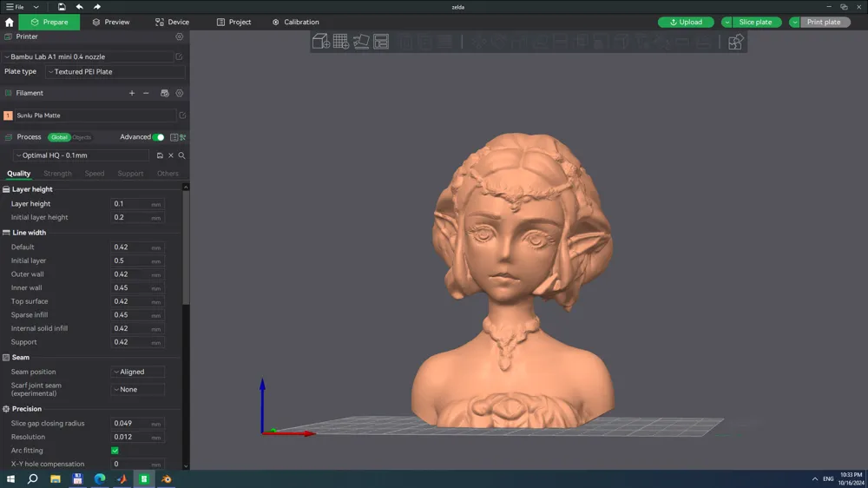Redo the last action
Image resolution: width=868 pixels, height=488 pixels.
pyautogui.click(x=97, y=7)
